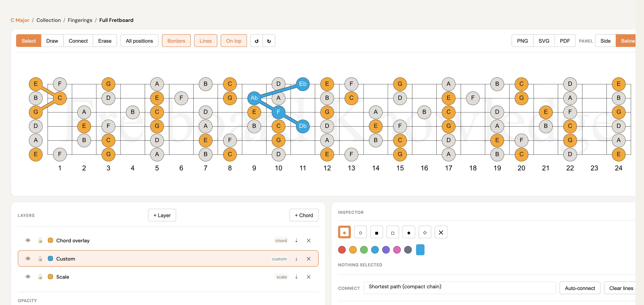Toggle the Lines option

205,41
